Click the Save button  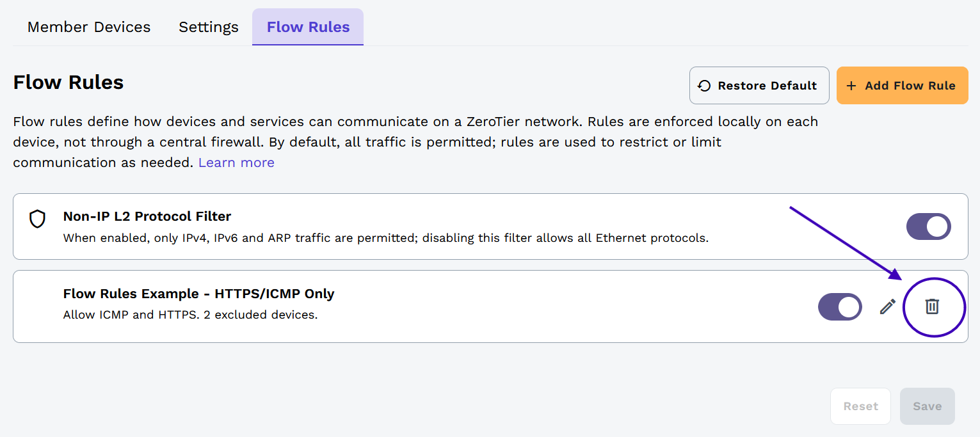(927, 406)
